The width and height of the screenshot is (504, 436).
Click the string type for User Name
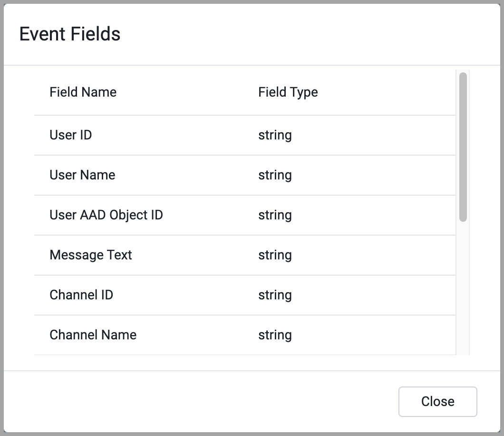(275, 175)
